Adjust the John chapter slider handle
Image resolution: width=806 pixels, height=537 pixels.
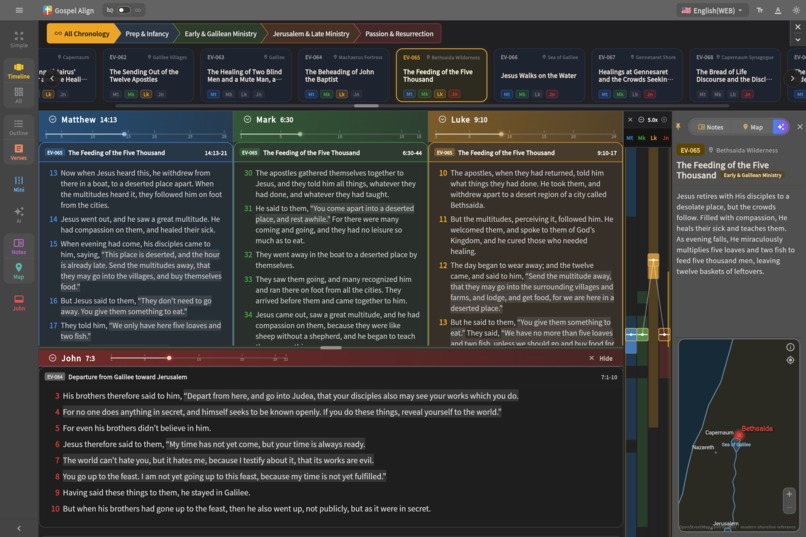click(x=169, y=358)
